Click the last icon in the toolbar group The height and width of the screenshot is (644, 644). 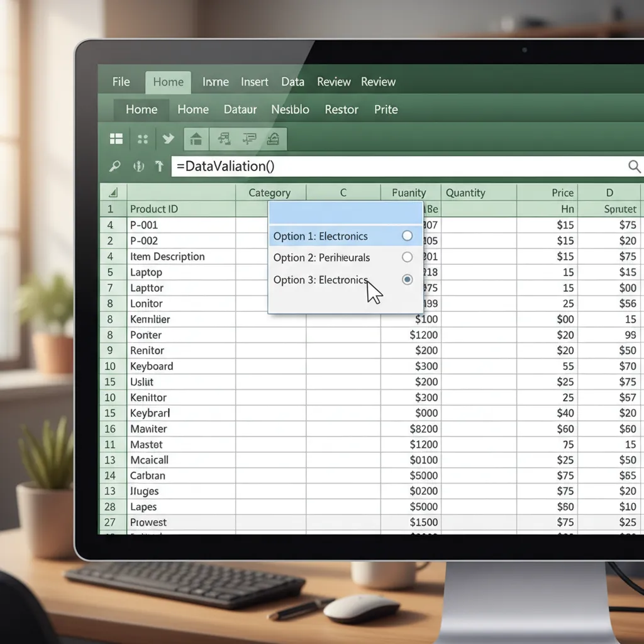[x=274, y=139]
